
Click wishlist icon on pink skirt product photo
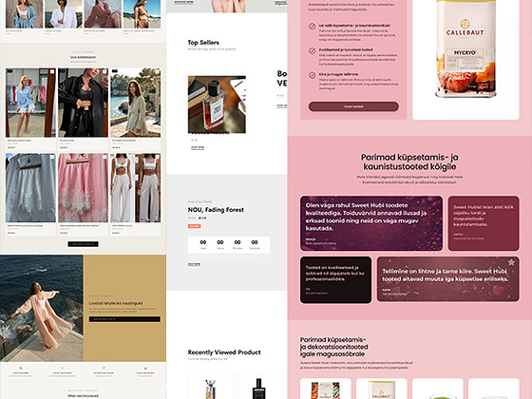[x=104, y=157]
